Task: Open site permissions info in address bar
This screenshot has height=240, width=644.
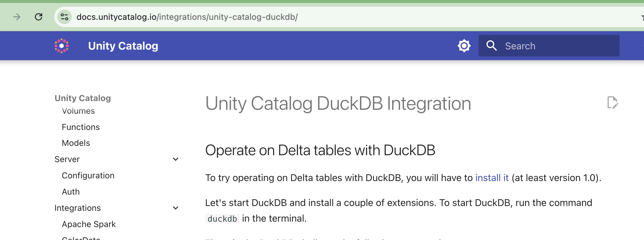Action: (x=64, y=17)
